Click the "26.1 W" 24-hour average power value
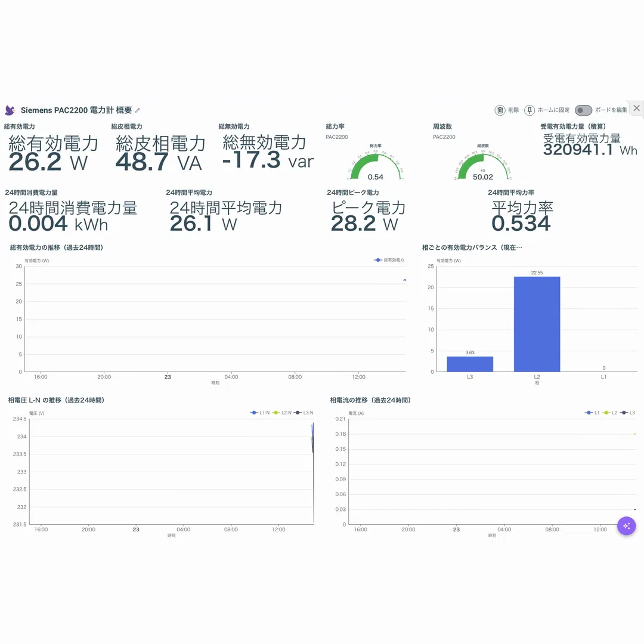Viewport: 644px width, 644px height. (x=203, y=224)
